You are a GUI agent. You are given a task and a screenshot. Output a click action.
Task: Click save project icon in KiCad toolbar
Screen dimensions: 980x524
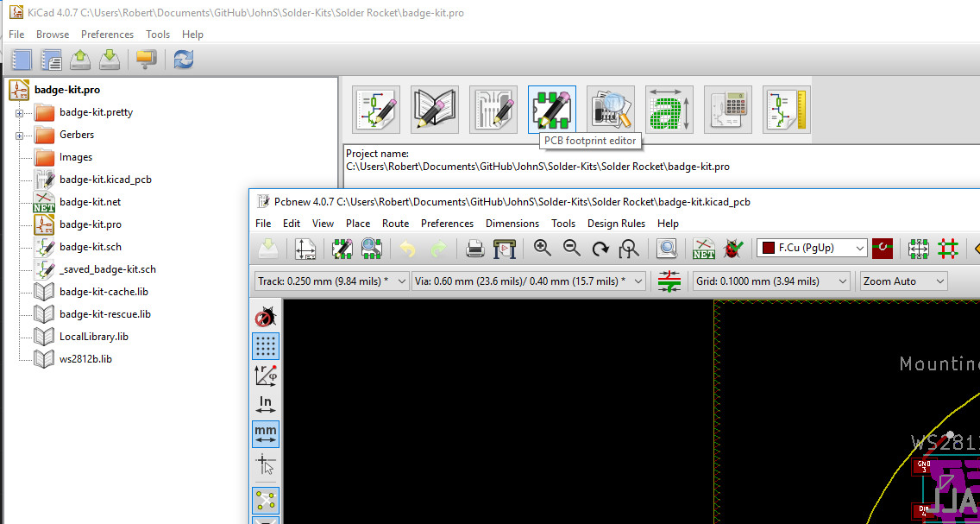(x=110, y=60)
